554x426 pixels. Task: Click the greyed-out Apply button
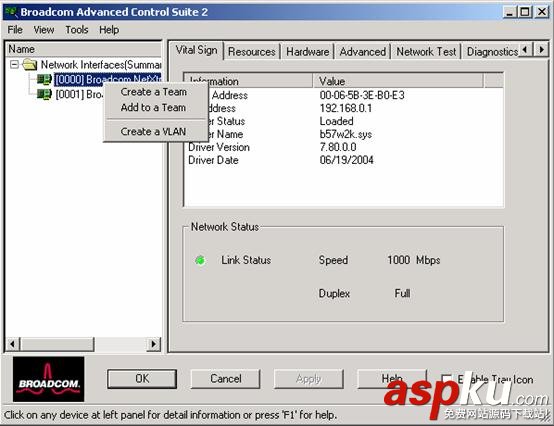pos(308,379)
